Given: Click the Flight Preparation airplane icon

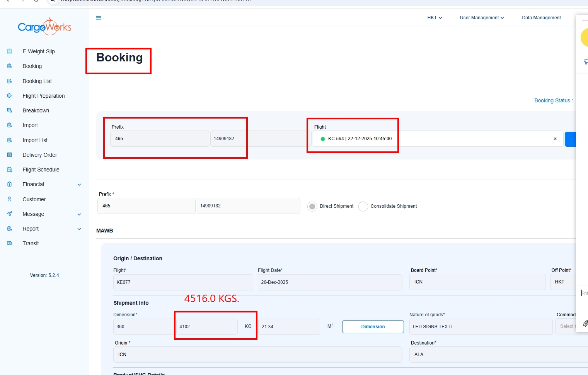Looking at the screenshot, I should tap(10, 96).
